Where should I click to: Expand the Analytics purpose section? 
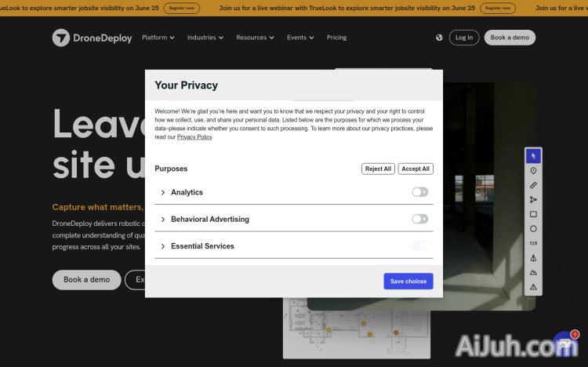(x=163, y=192)
